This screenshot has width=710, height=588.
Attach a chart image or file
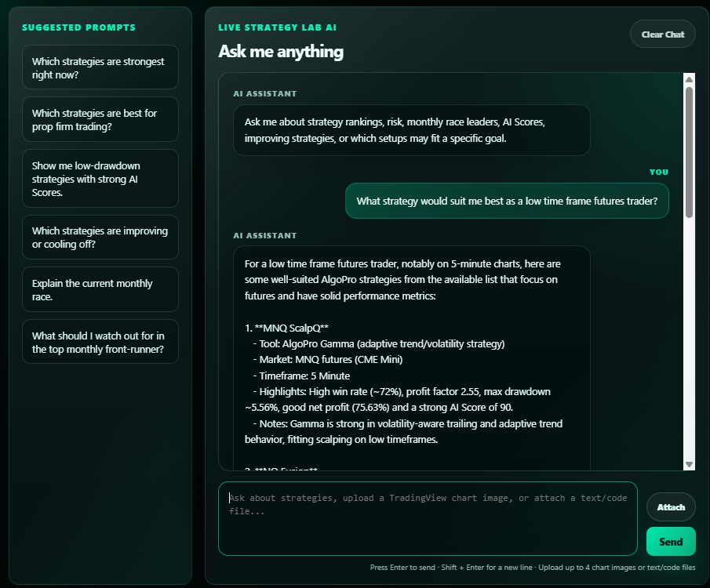click(671, 507)
